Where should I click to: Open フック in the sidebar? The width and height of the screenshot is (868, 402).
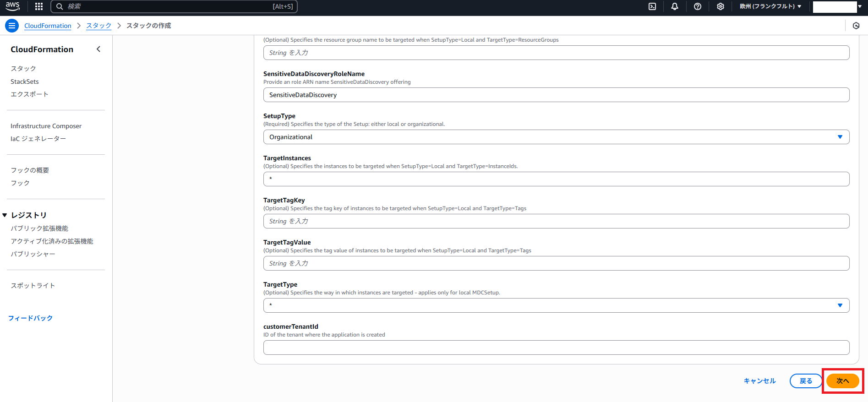pos(20,183)
